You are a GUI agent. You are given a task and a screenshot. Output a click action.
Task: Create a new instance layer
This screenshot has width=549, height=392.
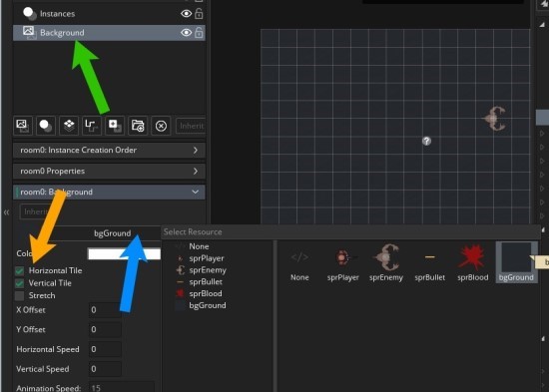click(46, 126)
